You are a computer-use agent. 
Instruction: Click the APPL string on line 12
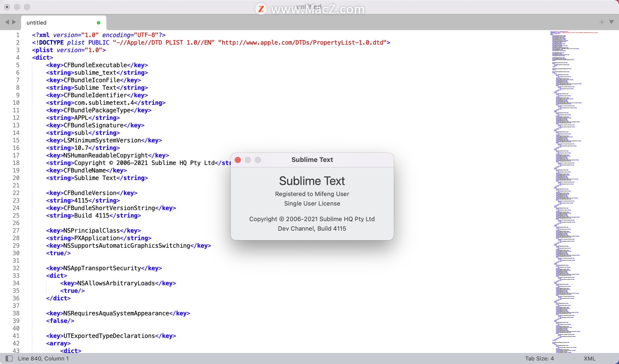point(81,118)
